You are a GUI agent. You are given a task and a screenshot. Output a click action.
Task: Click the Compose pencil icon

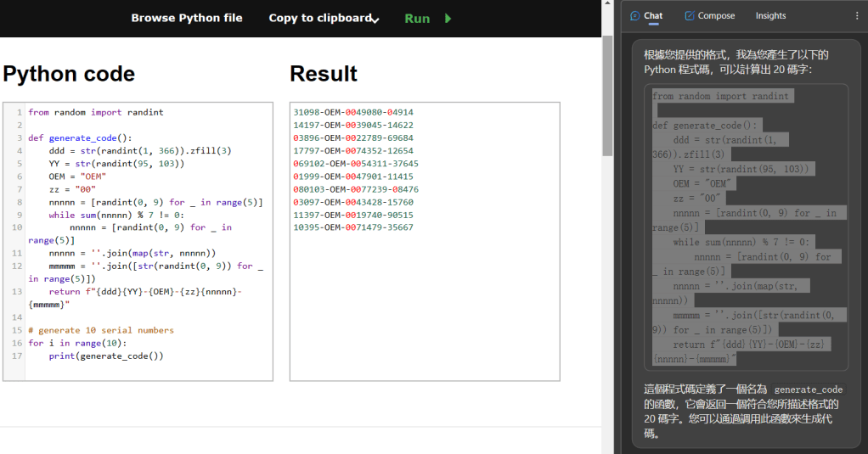690,15
